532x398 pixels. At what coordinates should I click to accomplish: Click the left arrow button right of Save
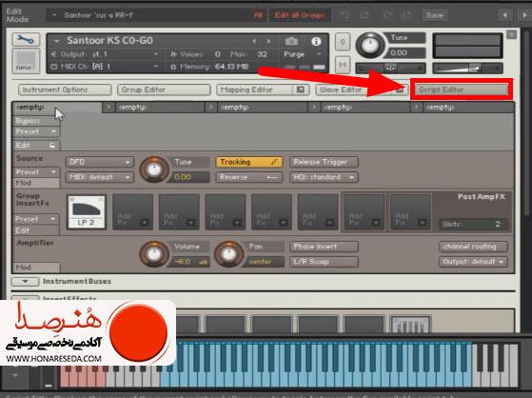click(x=504, y=15)
